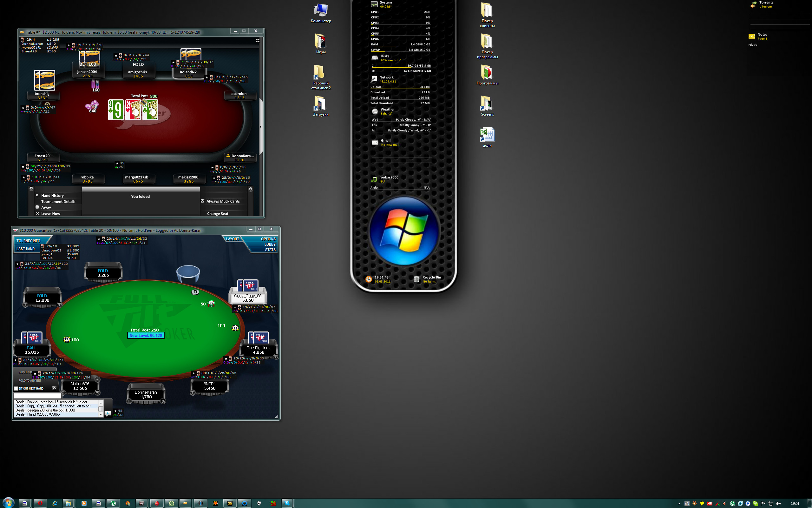This screenshot has width=812, height=508.
Task: Click PokerStars red spade taskbar button
Action: click(x=157, y=503)
